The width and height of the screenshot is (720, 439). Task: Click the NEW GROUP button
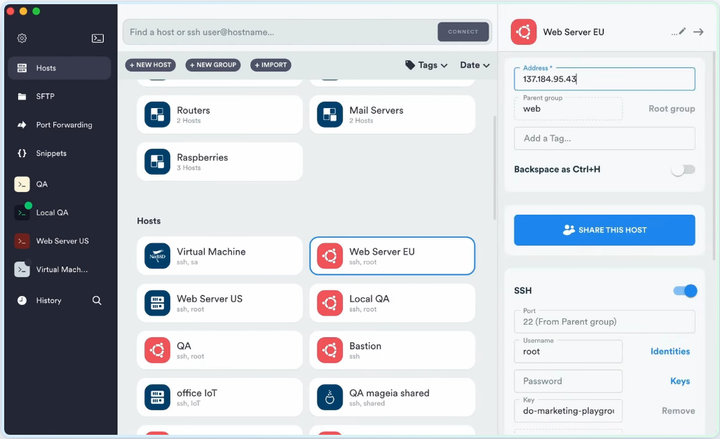(213, 65)
